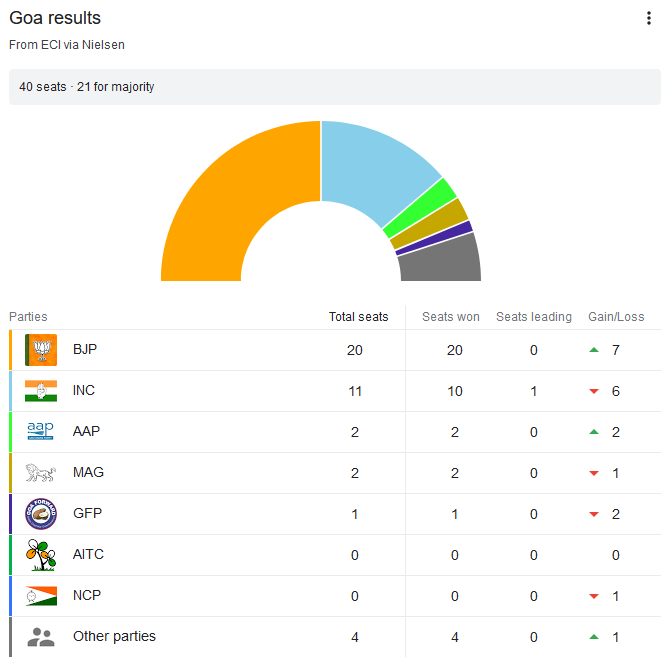Viewport: 662px width, 664px height.
Task: Click the BJP party logo
Action: [x=41, y=350]
